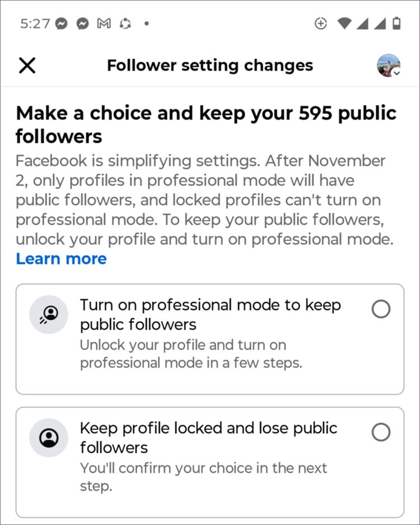
Task: Tap the battery status icon
Action: [397, 24]
